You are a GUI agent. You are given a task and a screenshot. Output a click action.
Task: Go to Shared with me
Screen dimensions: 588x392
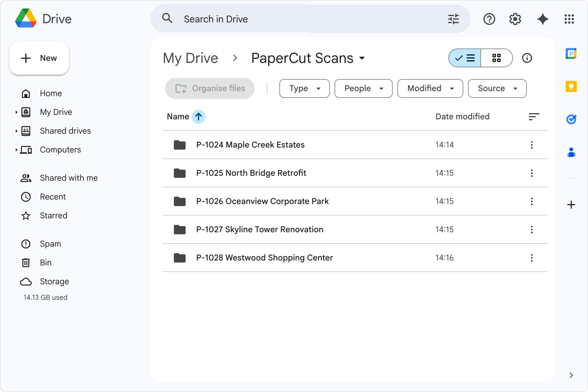pos(69,178)
